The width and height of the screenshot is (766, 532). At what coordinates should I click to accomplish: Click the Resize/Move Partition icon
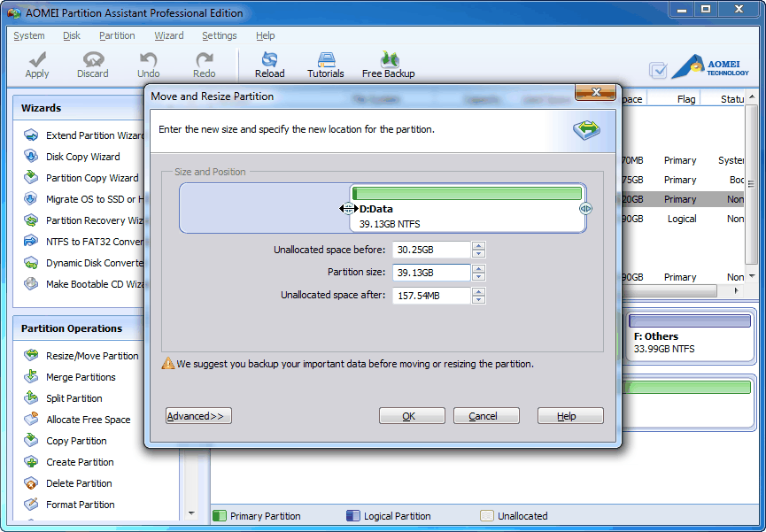[31, 355]
